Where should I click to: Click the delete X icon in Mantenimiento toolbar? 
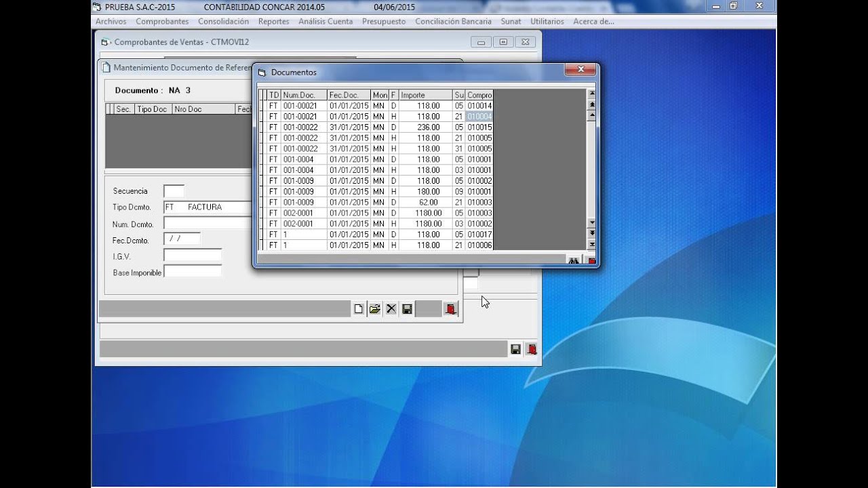tap(391, 309)
